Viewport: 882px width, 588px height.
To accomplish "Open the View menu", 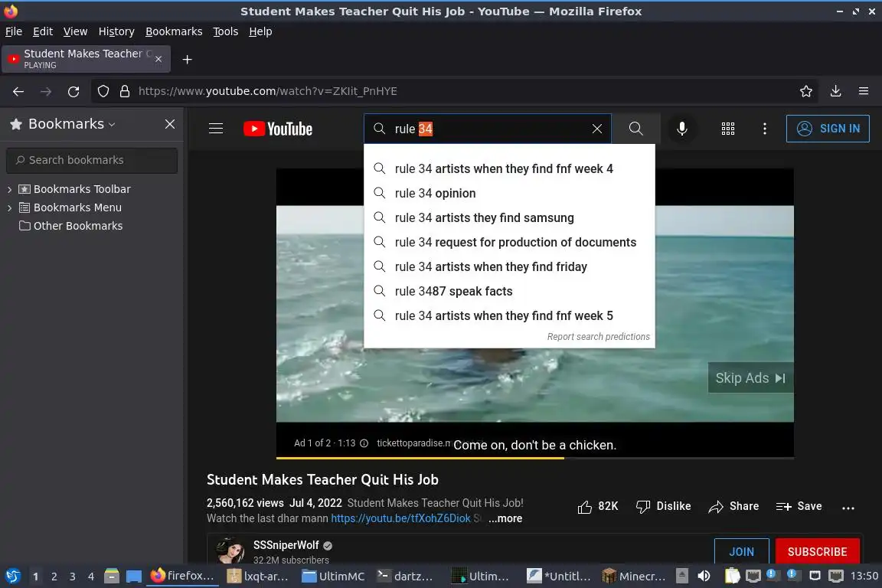I will point(75,31).
